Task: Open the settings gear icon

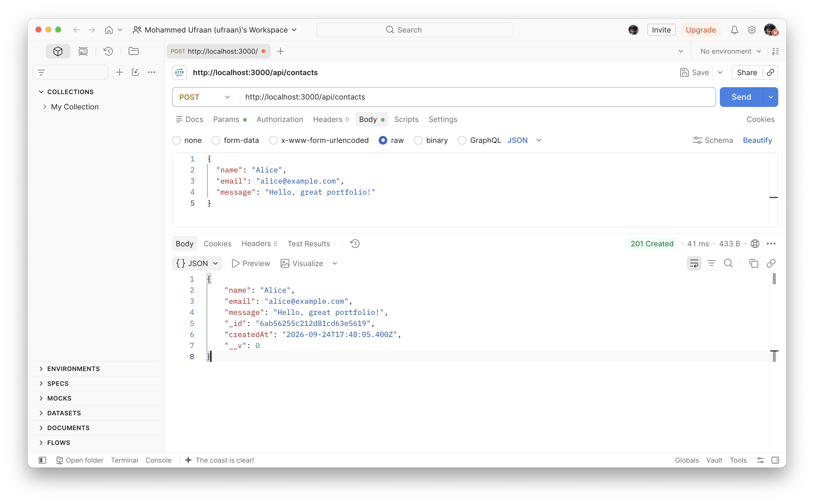Action: pyautogui.click(x=751, y=30)
